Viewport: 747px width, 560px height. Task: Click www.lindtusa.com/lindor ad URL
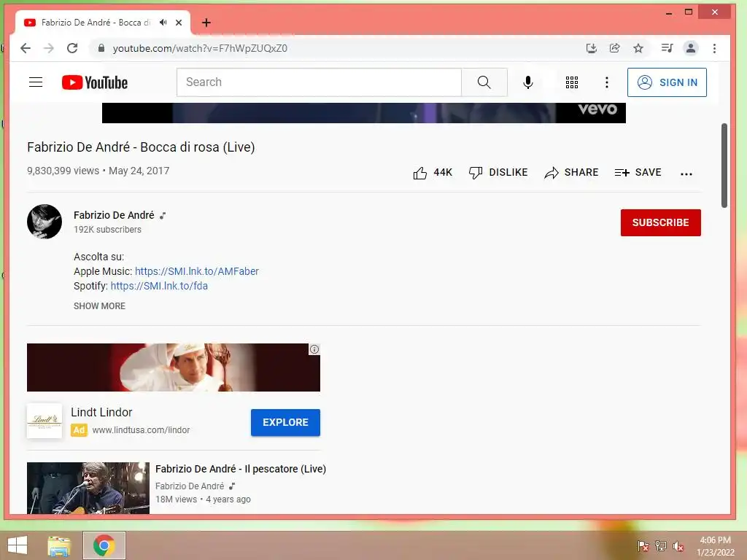(141, 430)
